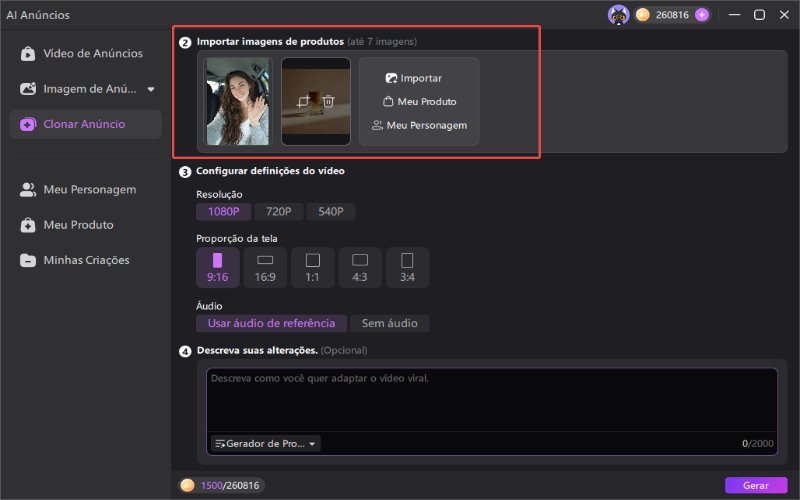Click the Minhas Criações folder icon

point(28,260)
